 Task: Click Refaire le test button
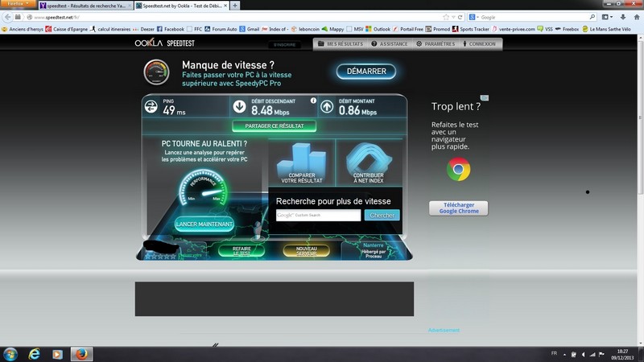pyautogui.click(x=242, y=251)
